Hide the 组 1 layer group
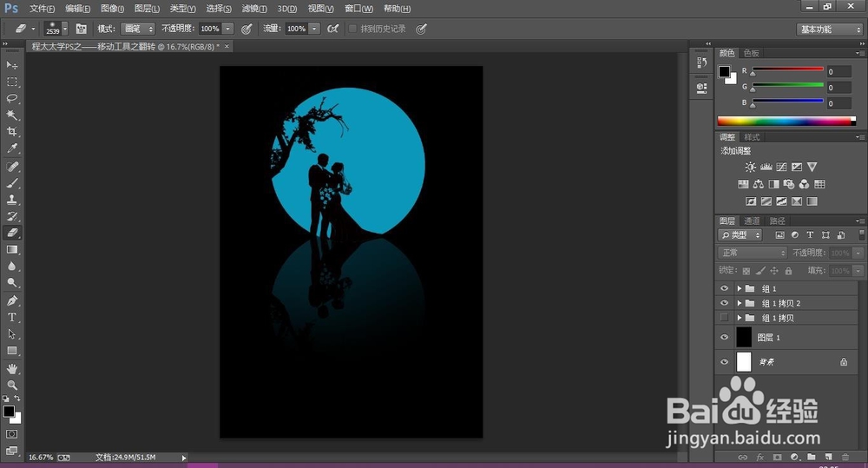 pos(724,288)
